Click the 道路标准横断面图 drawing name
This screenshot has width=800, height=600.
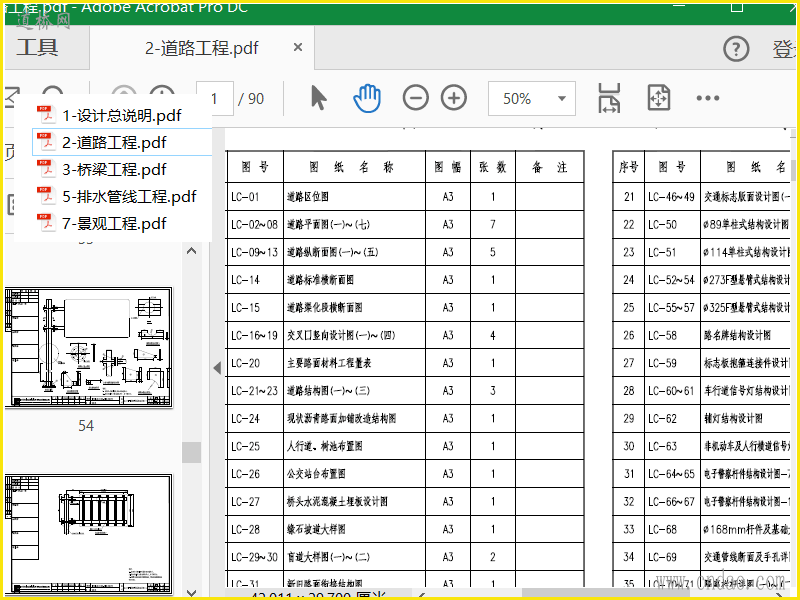tap(320, 280)
